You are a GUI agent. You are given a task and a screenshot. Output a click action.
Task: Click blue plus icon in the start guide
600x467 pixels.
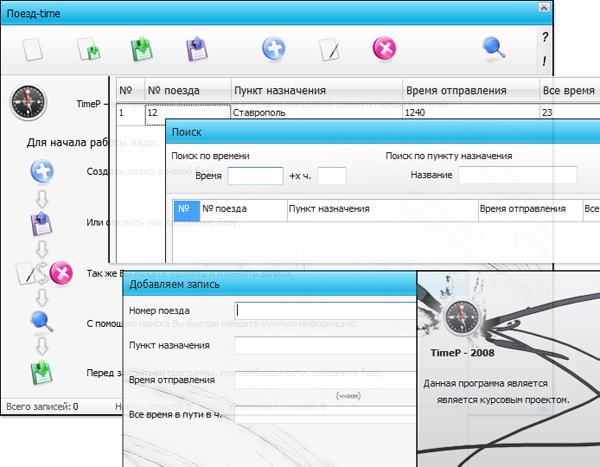[x=42, y=171]
